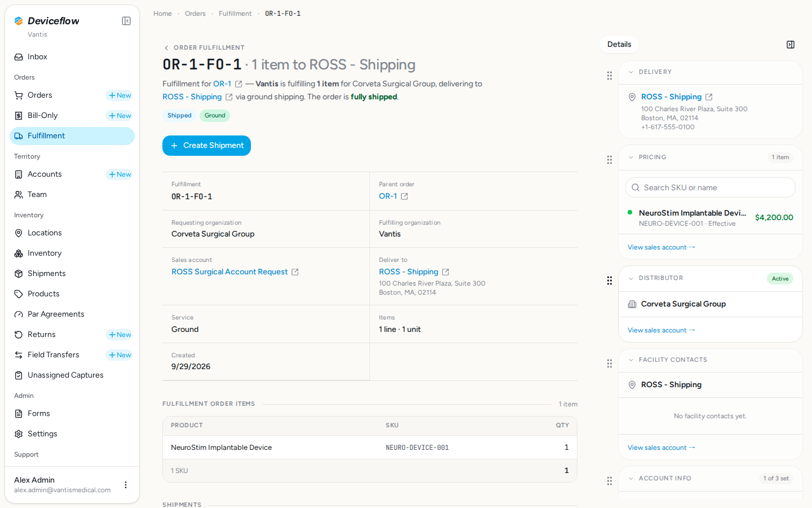Select the NeuroStim Implantable Device pricing row
The width and height of the screenshot is (812, 508).
point(710,218)
